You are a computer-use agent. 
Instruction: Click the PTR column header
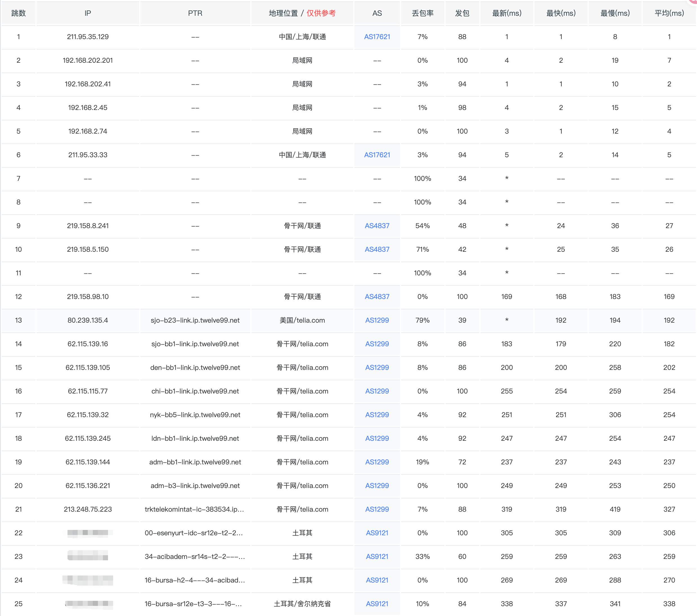coord(195,13)
